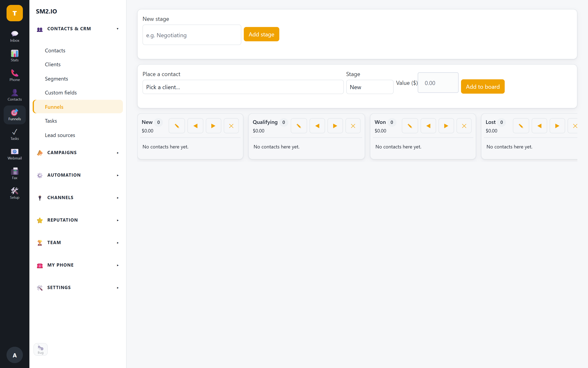588x368 pixels.
Task: Expand the Reputation section
Action: [x=78, y=220]
